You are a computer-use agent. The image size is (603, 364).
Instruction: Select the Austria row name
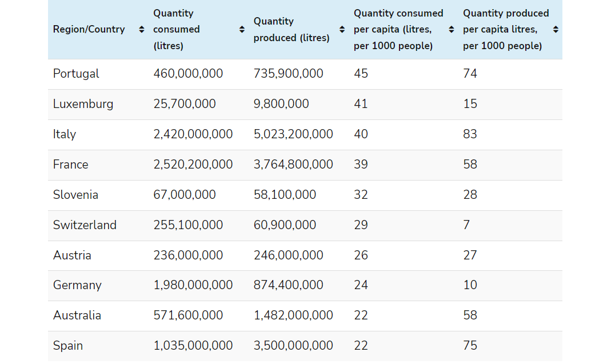point(72,255)
